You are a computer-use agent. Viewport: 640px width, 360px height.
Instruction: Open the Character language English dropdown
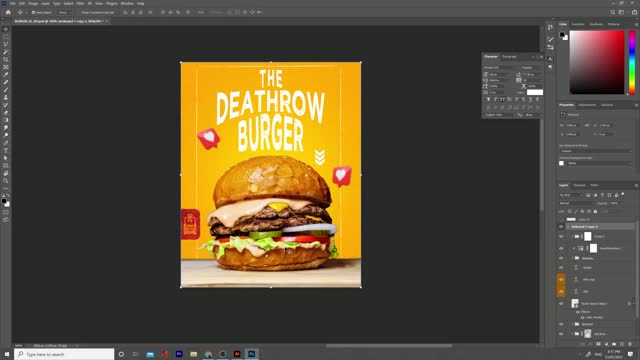500,115
